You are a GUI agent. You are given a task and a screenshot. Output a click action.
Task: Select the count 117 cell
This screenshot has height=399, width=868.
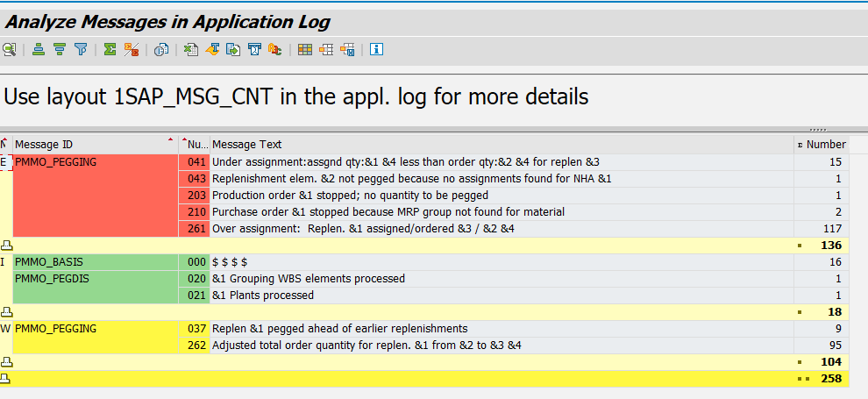[822, 229]
